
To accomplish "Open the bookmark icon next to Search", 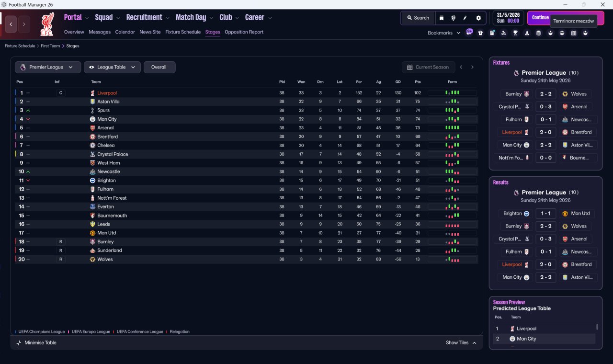I will click(442, 18).
